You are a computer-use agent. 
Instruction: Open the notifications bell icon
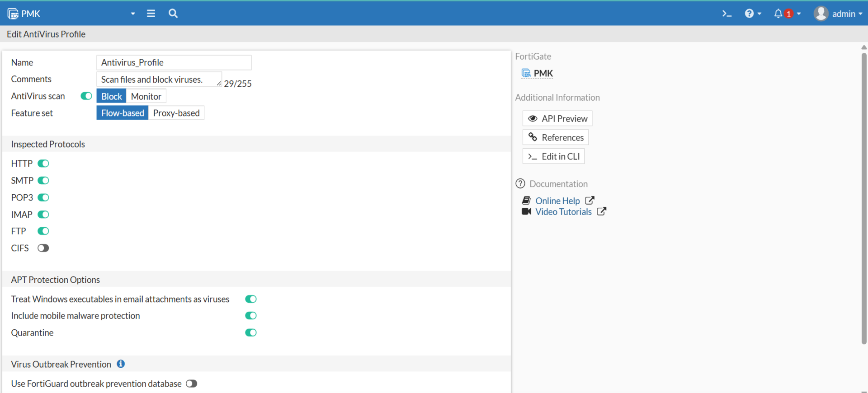[x=778, y=14]
